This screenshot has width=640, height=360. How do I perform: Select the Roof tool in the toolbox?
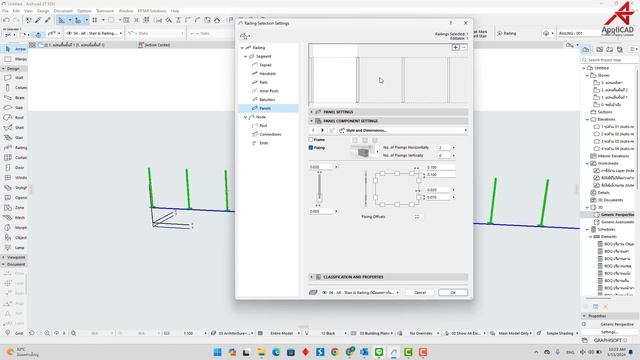click(x=14, y=118)
